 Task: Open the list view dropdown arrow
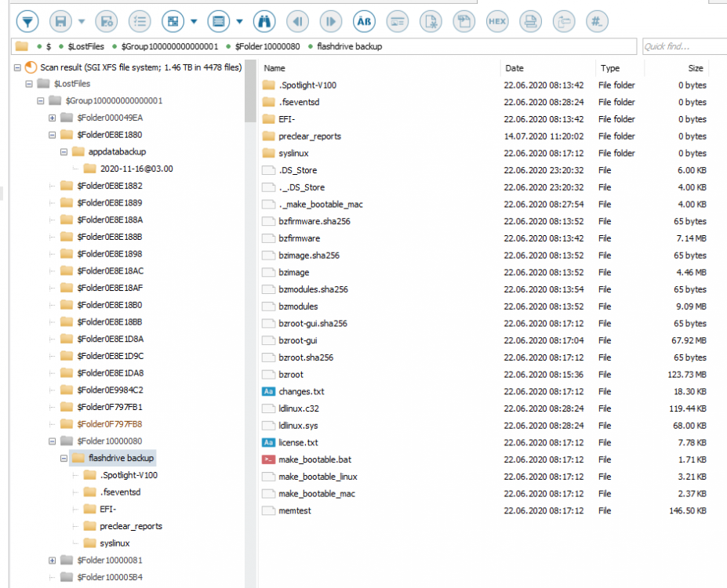click(239, 21)
